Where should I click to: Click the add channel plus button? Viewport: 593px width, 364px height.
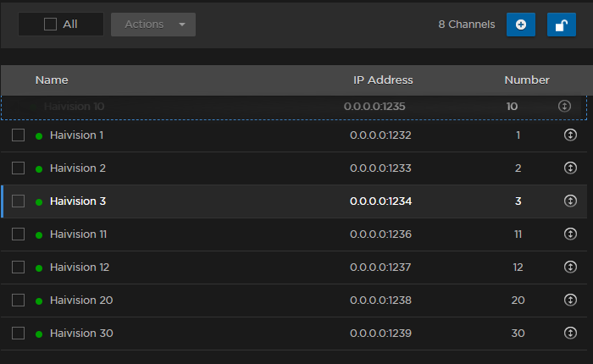520,25
